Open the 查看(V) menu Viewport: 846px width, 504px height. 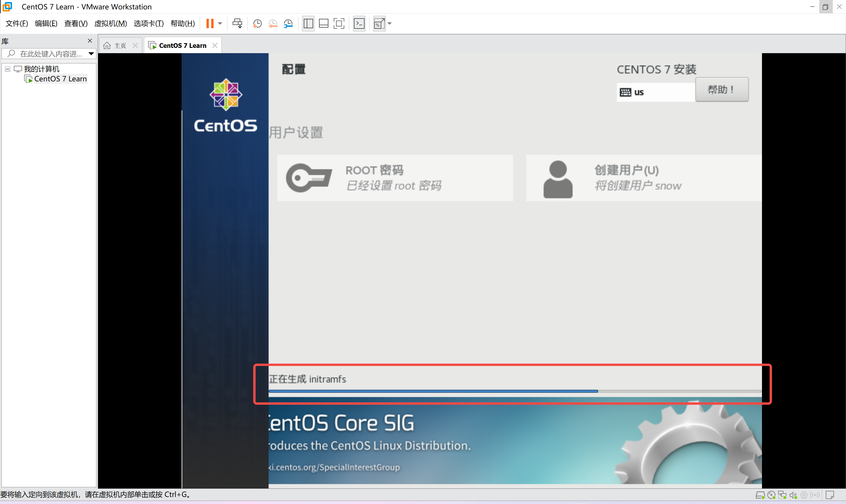click(x=76, y=23)
